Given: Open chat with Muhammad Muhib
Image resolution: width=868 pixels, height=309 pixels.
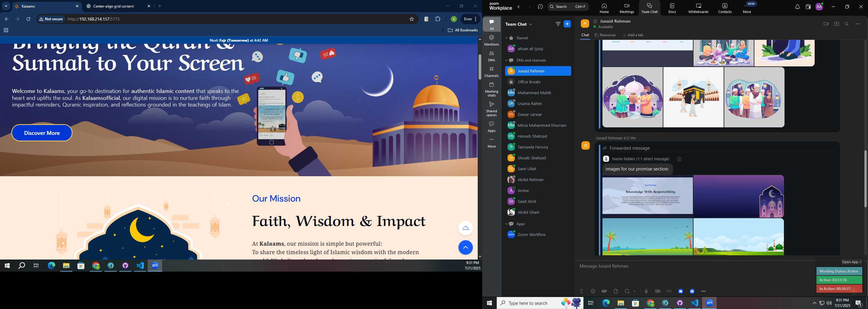Looking at the screenshot, I should coord(538,93).
